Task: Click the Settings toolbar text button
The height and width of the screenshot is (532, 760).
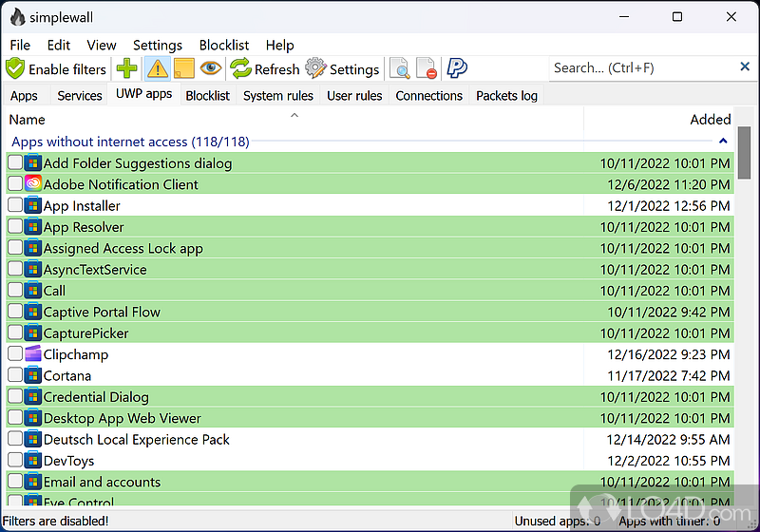Action: tap(354, 69)
